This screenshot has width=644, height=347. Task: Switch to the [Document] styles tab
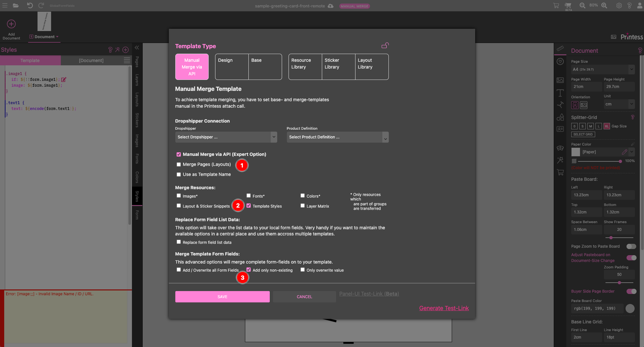(91, 60)
